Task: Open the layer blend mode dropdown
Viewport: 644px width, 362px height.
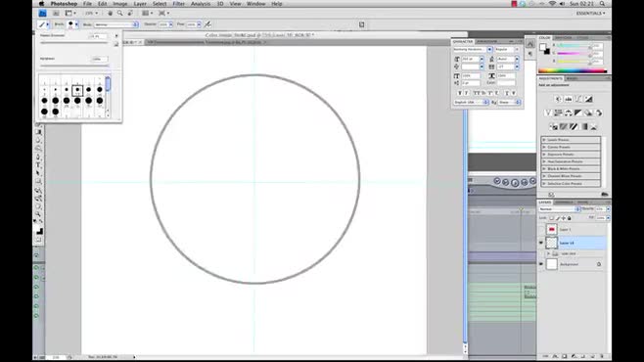Action: point(560,209)
